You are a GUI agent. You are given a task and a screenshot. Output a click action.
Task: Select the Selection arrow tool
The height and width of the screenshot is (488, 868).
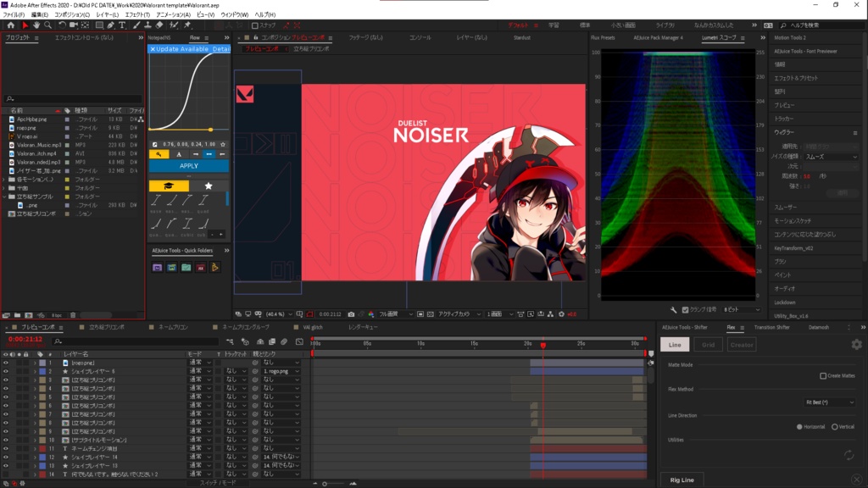25,25
